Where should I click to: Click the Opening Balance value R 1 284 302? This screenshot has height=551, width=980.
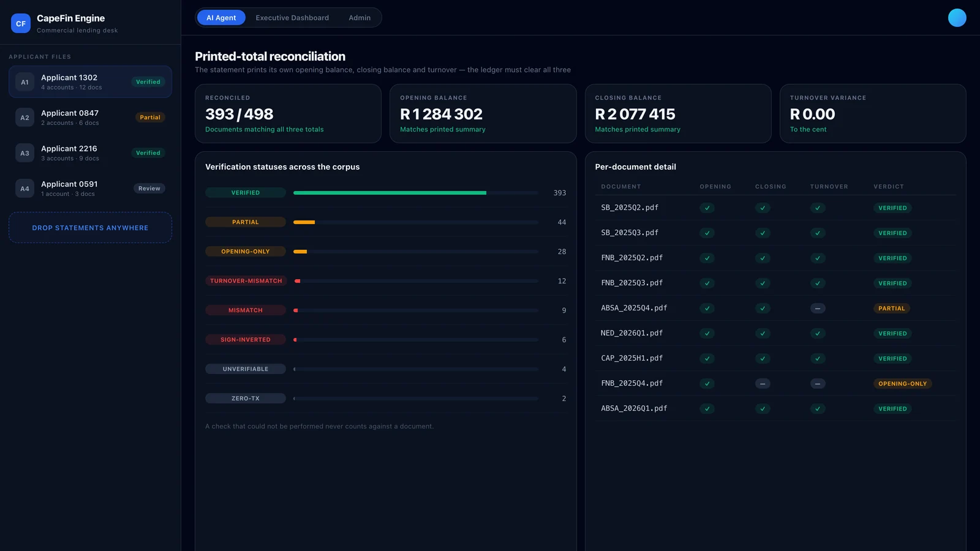(441, 114)
